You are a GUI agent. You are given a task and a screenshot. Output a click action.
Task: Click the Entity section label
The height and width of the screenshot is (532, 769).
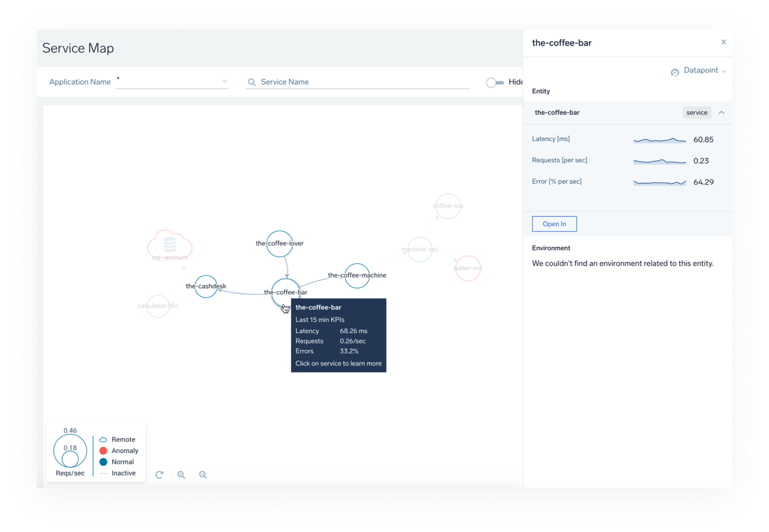click(541, 91)
